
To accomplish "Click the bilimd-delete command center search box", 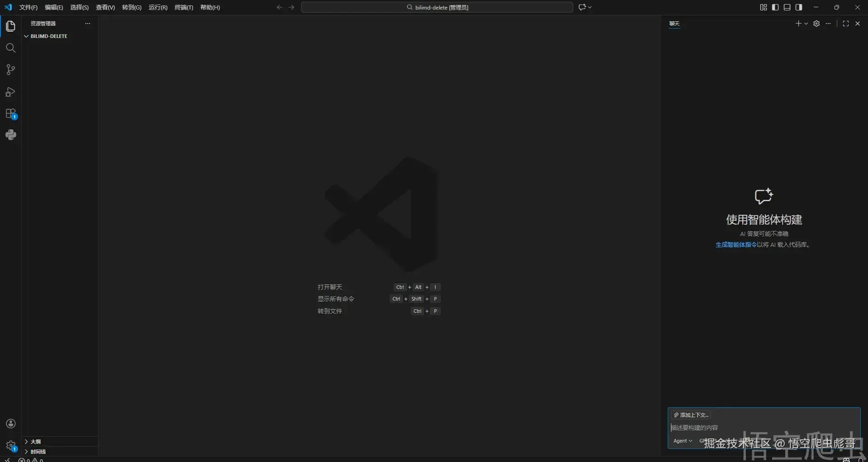I will 437,7.
